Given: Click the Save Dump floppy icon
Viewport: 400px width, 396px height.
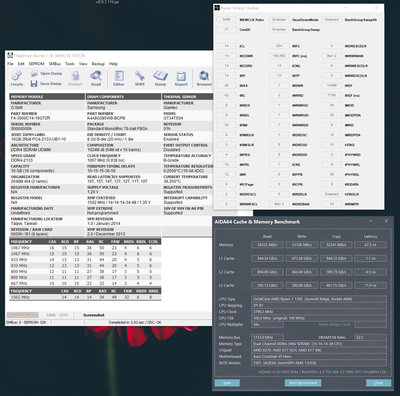Looking at the screenshot, I should click(x=34, y=84).
